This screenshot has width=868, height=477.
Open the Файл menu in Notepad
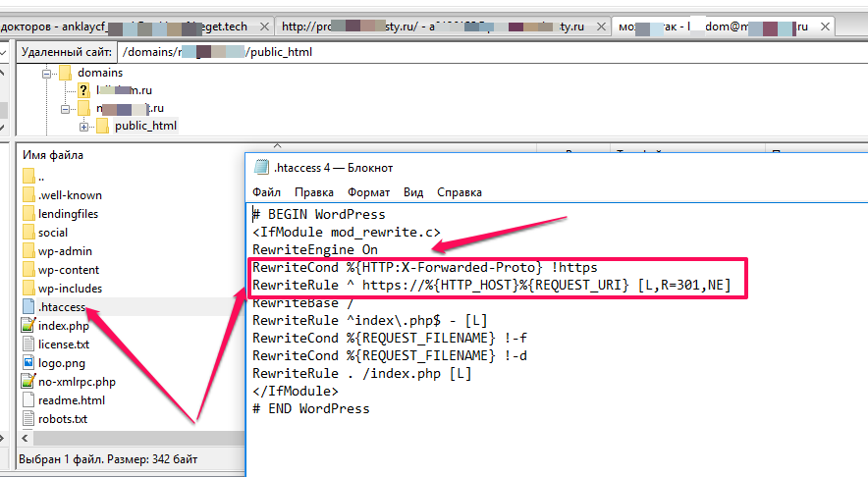point(266,192)
